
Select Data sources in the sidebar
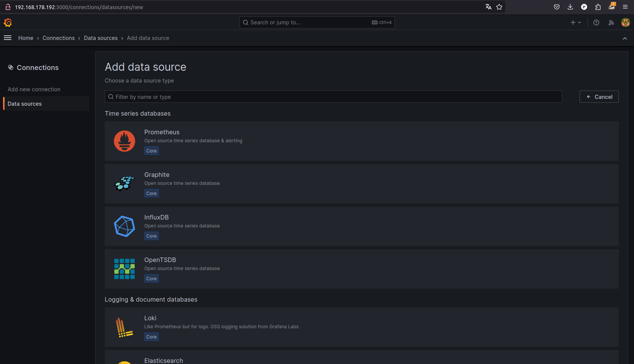coord(25,104)
